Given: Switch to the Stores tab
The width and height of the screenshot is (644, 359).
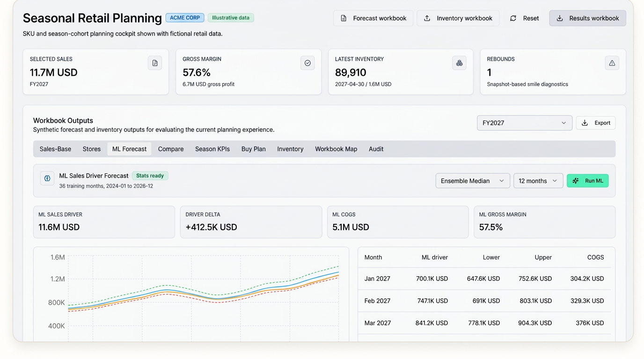Looking at the screenshot, I should pyautogui.click(x=92, y=149).
